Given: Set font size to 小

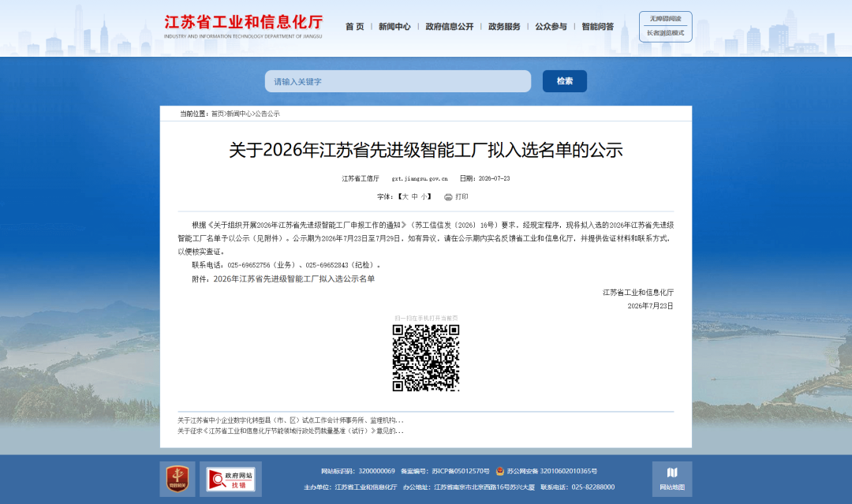Looking at the screenshot, I should [x=424, y=197].
